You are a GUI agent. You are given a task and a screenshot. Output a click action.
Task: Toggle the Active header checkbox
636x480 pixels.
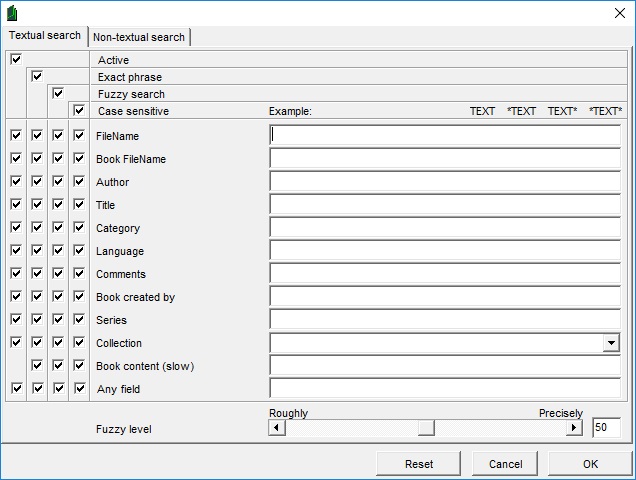(x=16, y=59)
